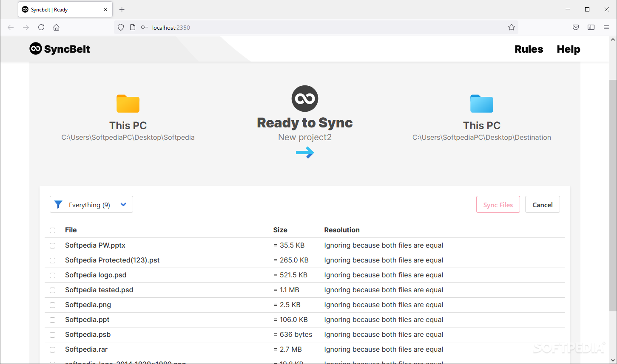Open the Everything (9) filter dropdown

(x=91, y=204)
